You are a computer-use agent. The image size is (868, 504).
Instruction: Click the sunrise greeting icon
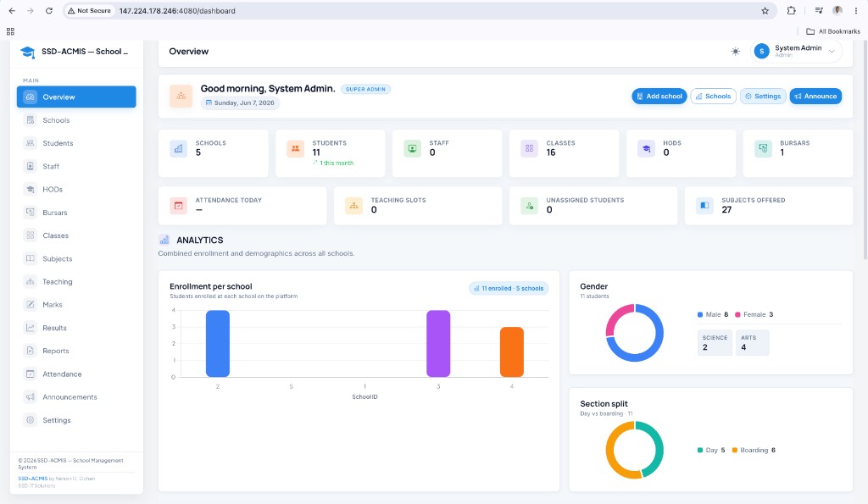181,96
